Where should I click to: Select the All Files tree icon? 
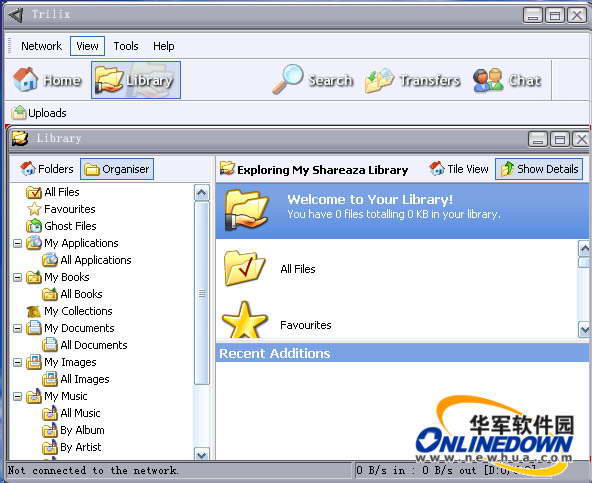point(34,192)
